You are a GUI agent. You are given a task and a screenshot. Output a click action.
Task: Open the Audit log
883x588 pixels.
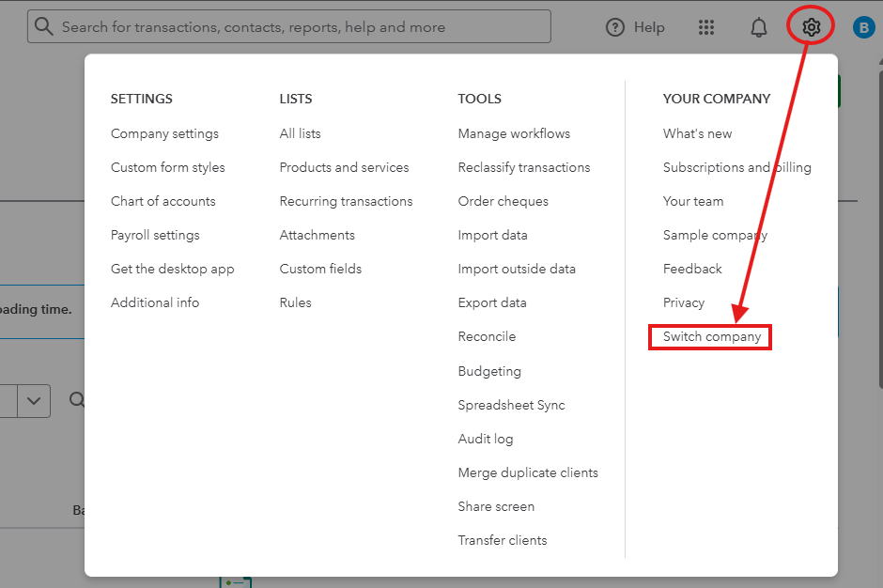point(486,439)
